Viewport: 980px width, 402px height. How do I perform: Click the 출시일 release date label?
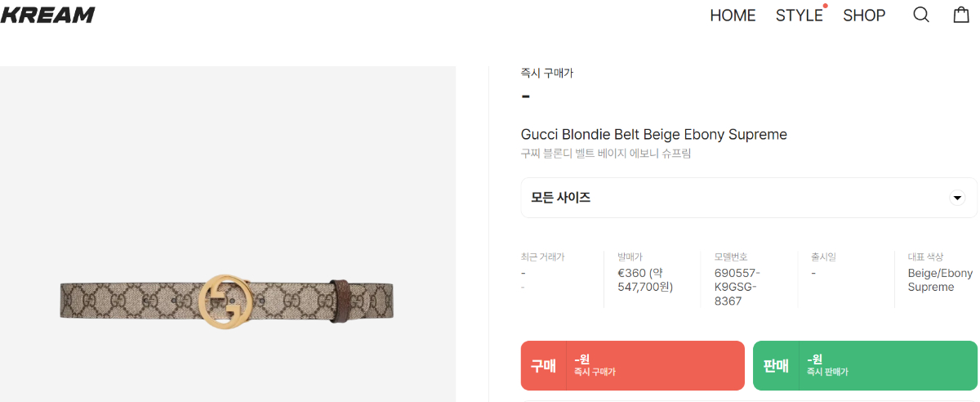[823, 257]
